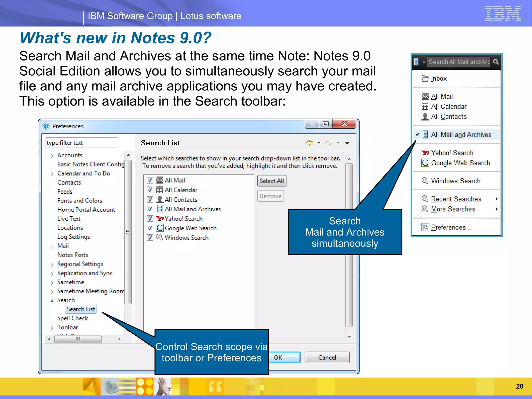Open Preferences... from the search menu
Image resolution: width=532 pixels, height=399 pixels.
pos(457,227)
